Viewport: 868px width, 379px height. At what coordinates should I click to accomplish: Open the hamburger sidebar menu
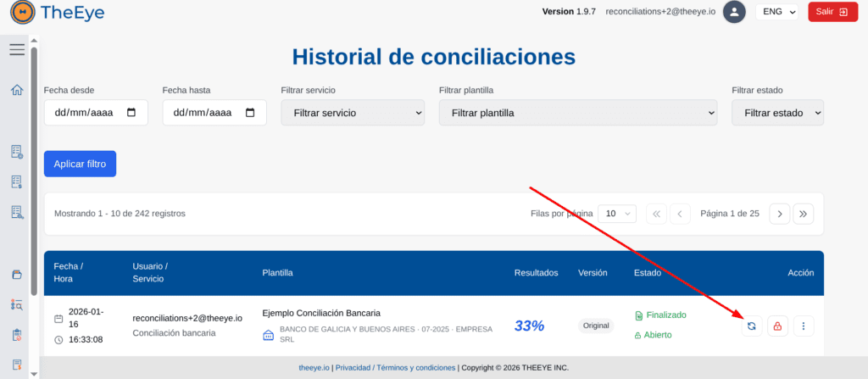coord(17,49)
